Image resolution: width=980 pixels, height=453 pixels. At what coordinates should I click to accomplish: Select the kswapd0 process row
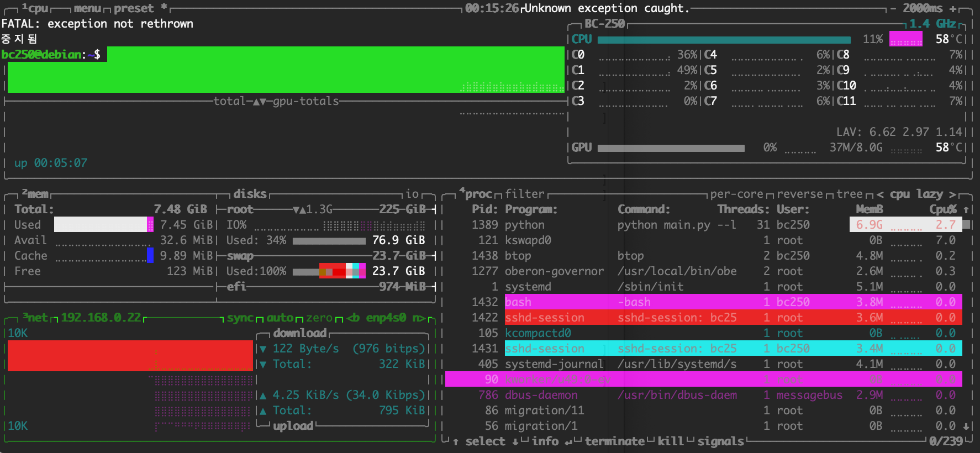point(704,240)
